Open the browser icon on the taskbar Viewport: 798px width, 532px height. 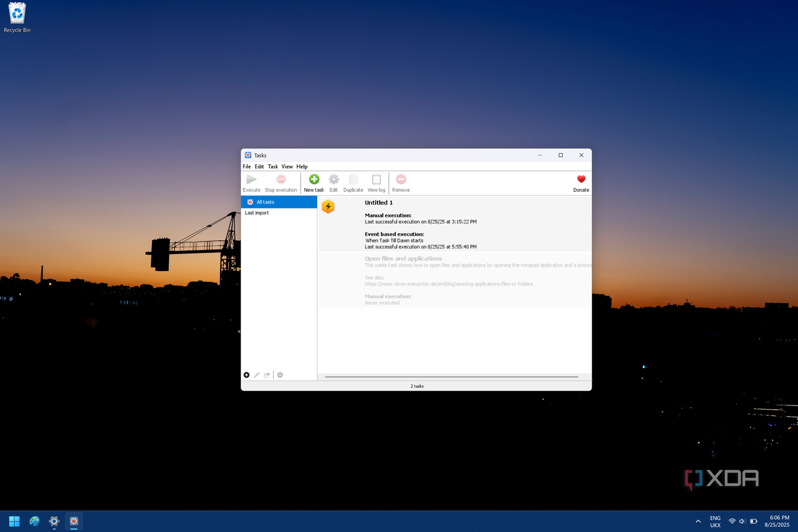(x=34, y=521)
